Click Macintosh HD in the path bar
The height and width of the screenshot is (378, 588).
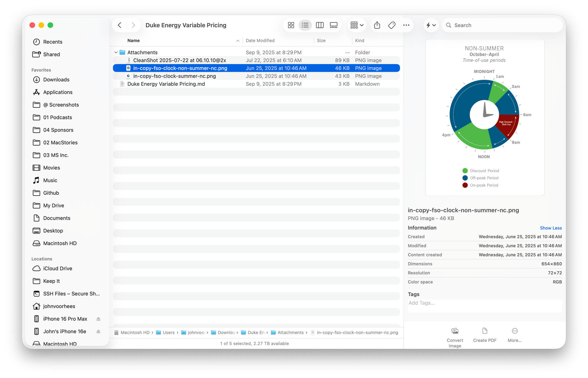coord(132,333)
